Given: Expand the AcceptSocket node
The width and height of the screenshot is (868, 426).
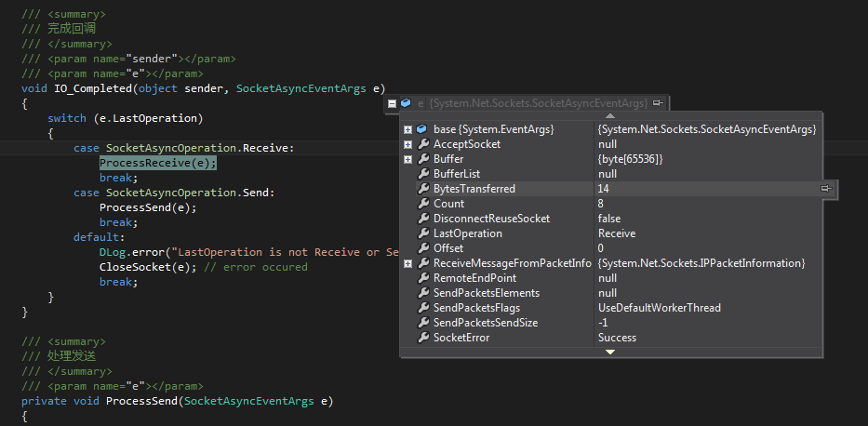Looking at the screenshot, I should pyautogui.click(x=408, y=144).
